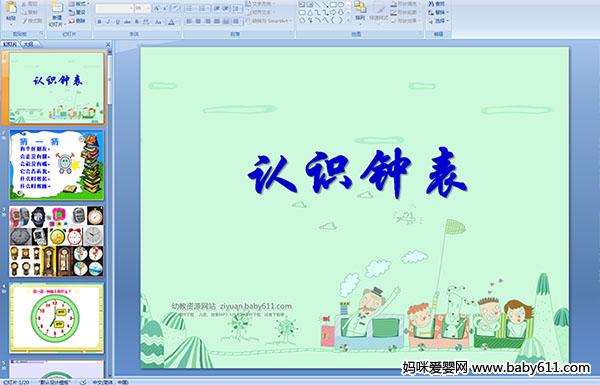This screenshot has height=385, width=600.
Task: Open the Arrange (排列) dropdown
Action: point(360,13)
